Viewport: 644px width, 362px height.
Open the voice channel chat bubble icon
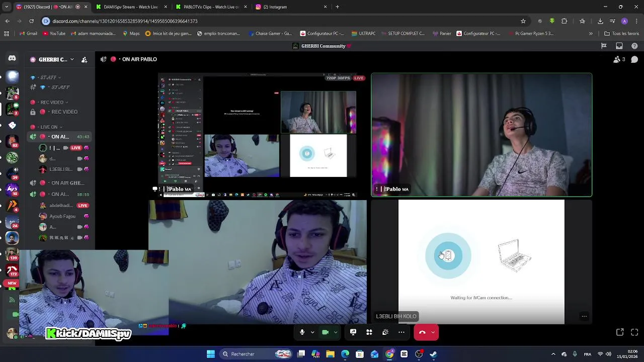point(634,59)
